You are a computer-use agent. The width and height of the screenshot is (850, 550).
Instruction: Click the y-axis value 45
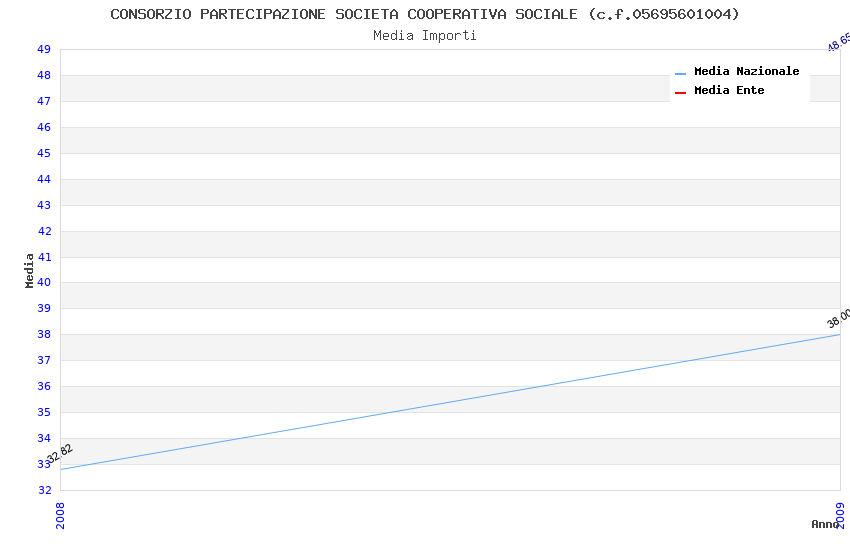[44, 153]
